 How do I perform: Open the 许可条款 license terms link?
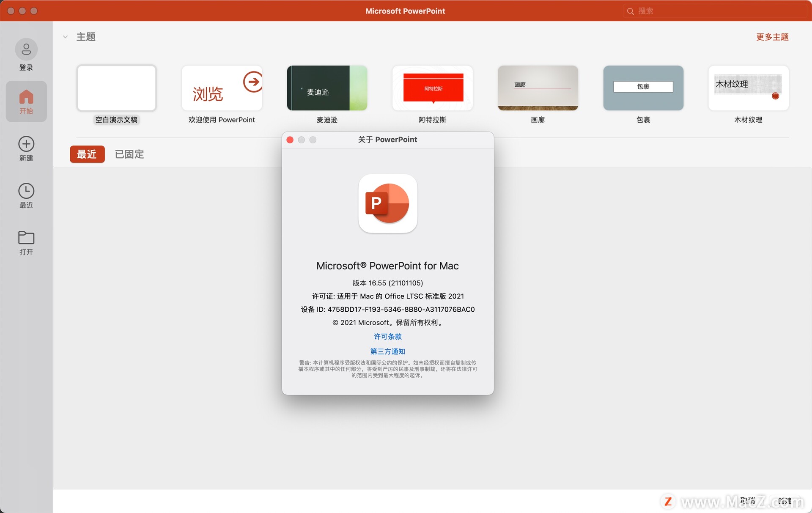pos(388,337)
